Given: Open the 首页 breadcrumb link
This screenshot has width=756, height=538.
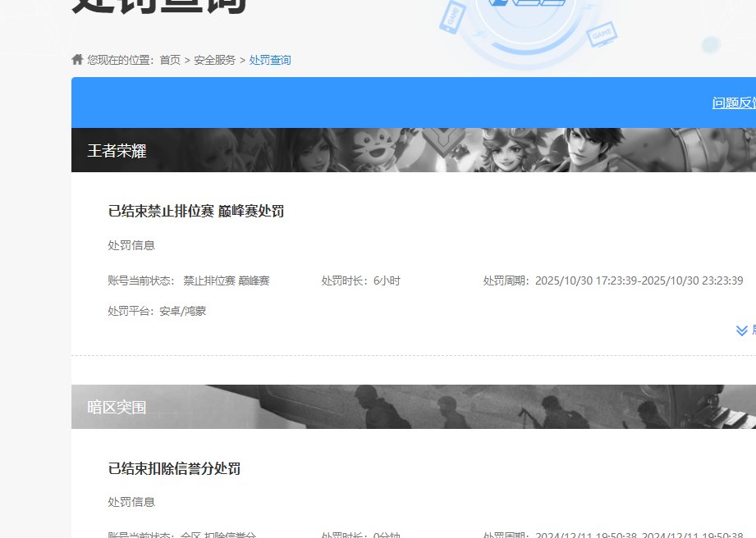Looking at the screenshot, I should [x=171, y=60].
